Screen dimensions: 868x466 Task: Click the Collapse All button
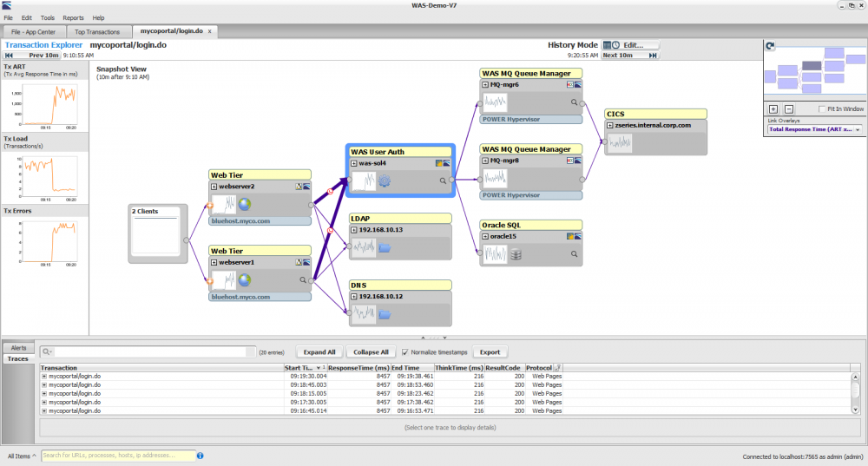(371, 352)
